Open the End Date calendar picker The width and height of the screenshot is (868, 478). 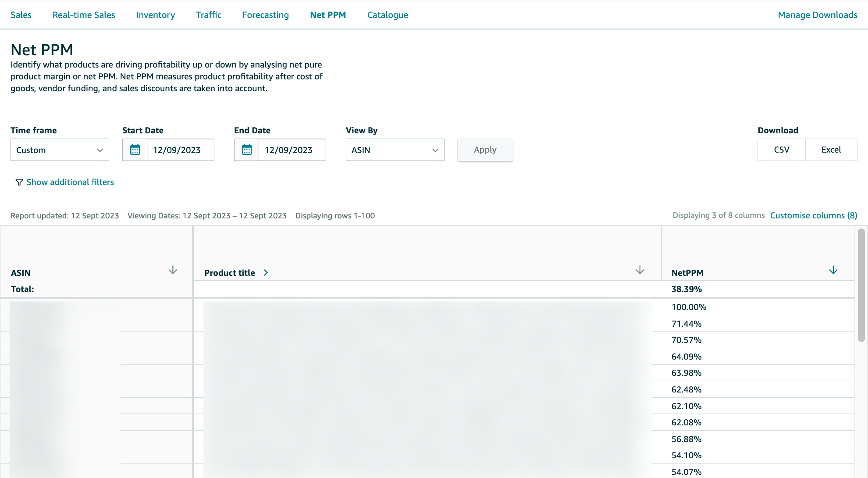coord(246,150)
